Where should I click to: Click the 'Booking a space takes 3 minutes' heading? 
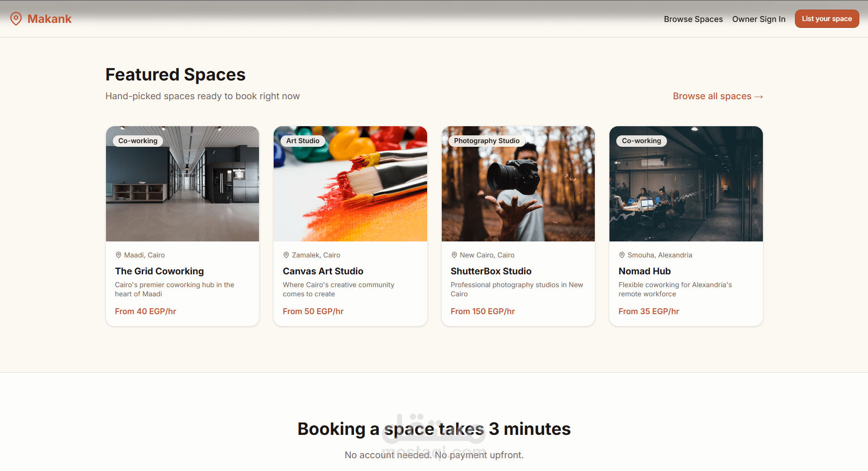(x=434, y=429)
